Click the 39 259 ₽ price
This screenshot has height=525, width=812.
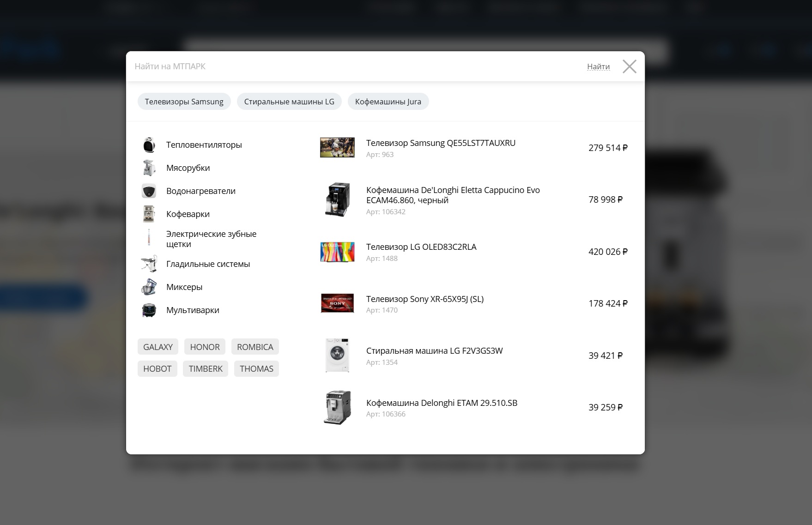coord(606,407)
